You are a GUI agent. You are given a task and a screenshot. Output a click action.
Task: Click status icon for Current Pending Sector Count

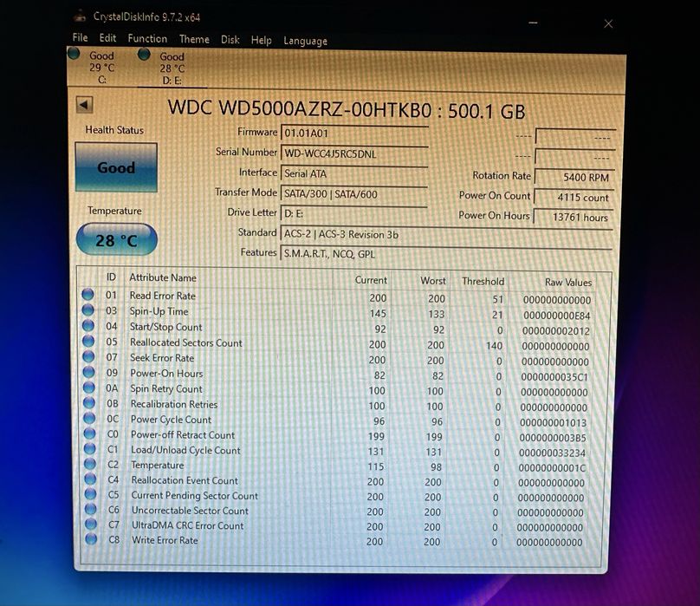coord(91,494)
